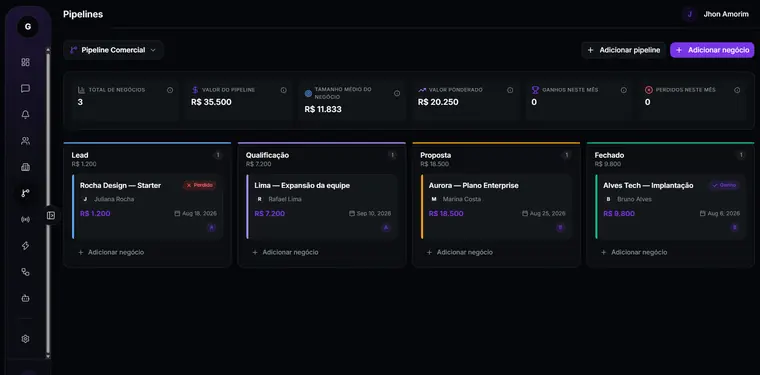Click the calendar icon beside Aug 18, 2026

177,214
